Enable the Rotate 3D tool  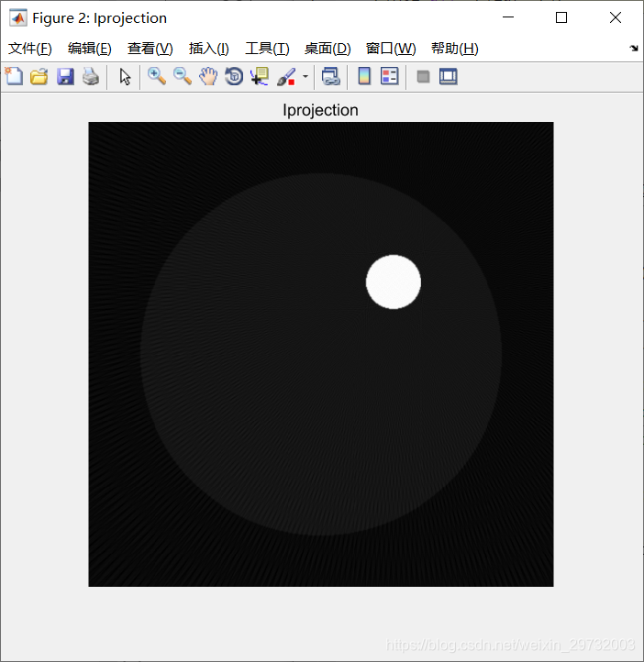(x=234, y=77)
